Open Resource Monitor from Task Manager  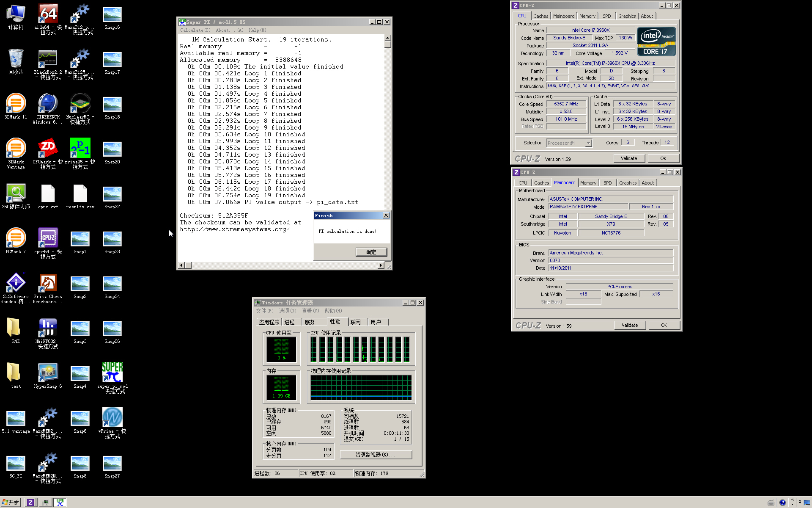pyautogui.click(x=376, y=455)
